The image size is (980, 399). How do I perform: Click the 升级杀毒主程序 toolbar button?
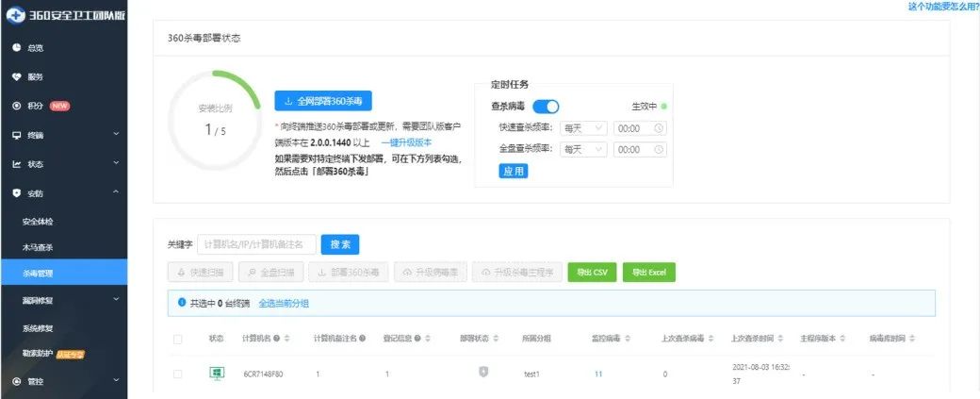517,272
